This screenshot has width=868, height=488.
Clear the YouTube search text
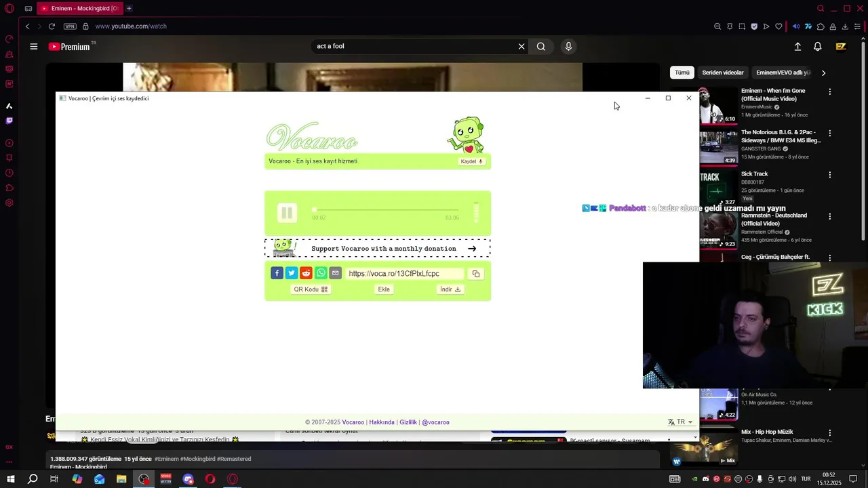point(521,47)
